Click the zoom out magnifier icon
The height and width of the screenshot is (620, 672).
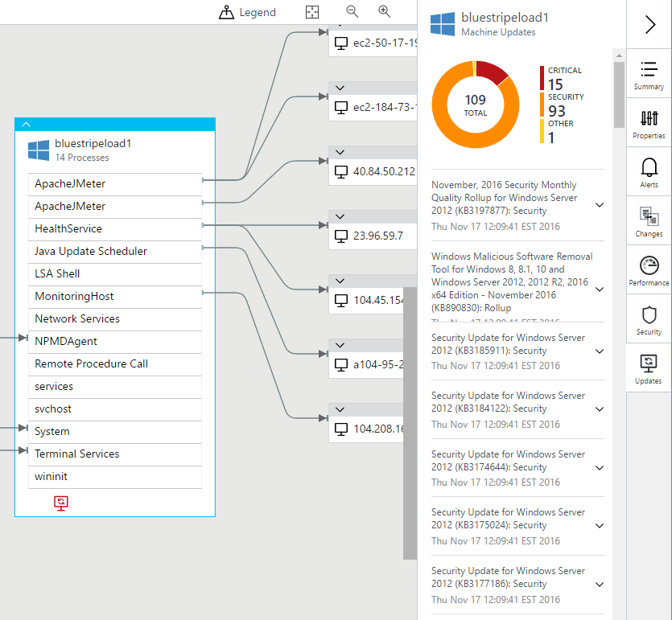(x=352, y=12)
